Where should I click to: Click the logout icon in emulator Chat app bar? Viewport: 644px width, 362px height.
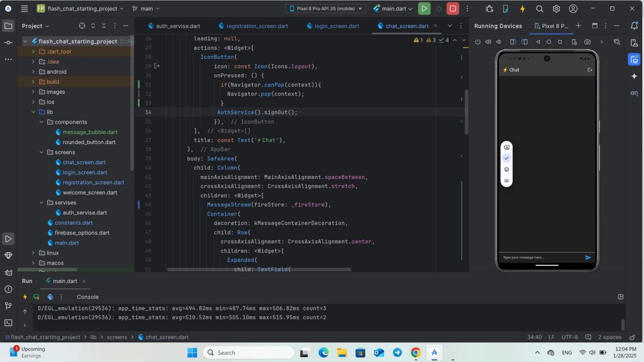click(x=590, y=70)
